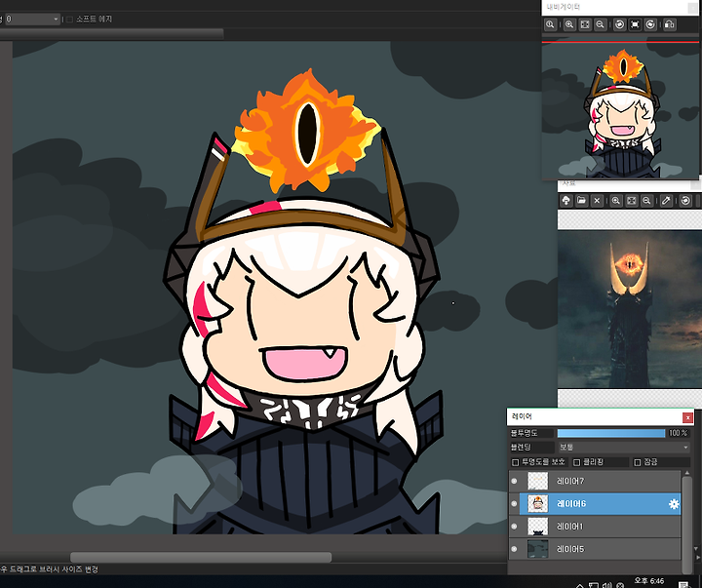The width and height of the screenshot is (702, 588).
Task: Open cloud reference in Reference panel
Action: click(565, 201)
